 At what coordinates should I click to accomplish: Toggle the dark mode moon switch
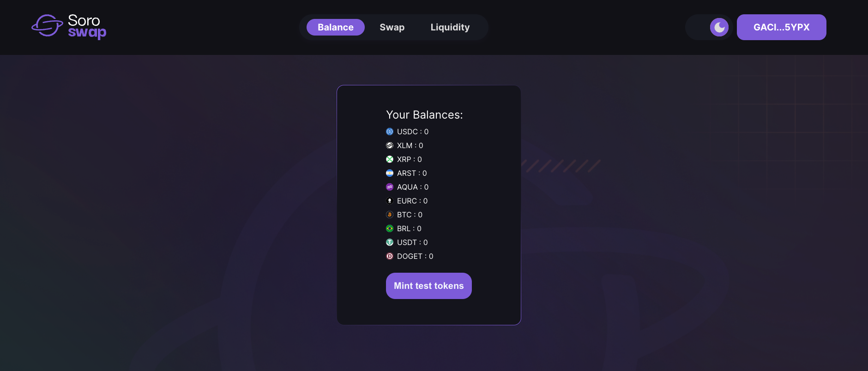click(x=719, y=27)
